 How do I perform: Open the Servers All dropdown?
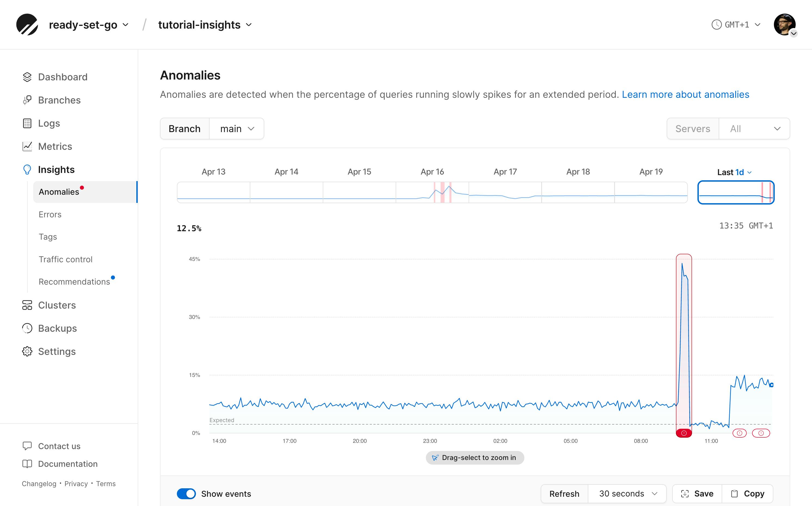click(x=754, y=129)
